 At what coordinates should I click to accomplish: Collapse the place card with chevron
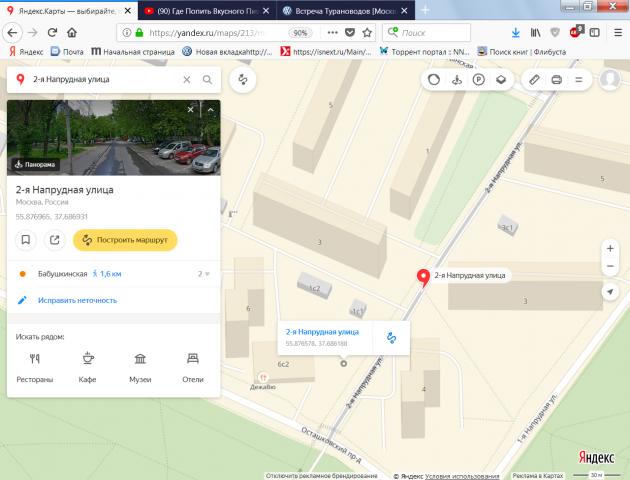tap(211, 109)
